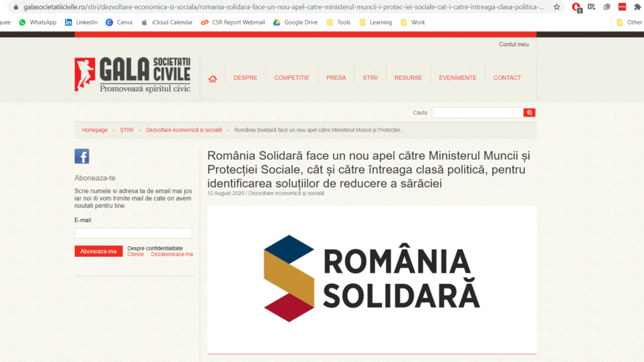Click the Aboneaza-ma subscribe button
Viewport: 644px width, 362px height.
coord(99,251)
